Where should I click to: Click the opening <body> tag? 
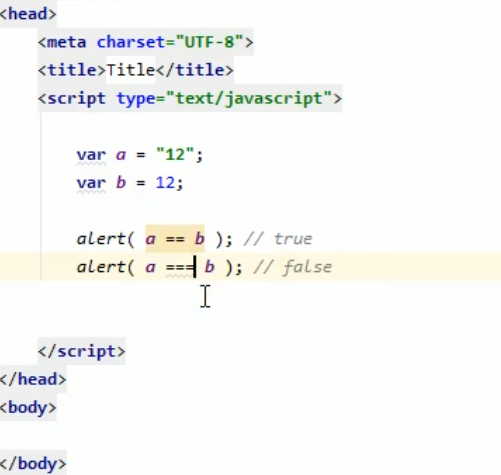pos(28,407)
